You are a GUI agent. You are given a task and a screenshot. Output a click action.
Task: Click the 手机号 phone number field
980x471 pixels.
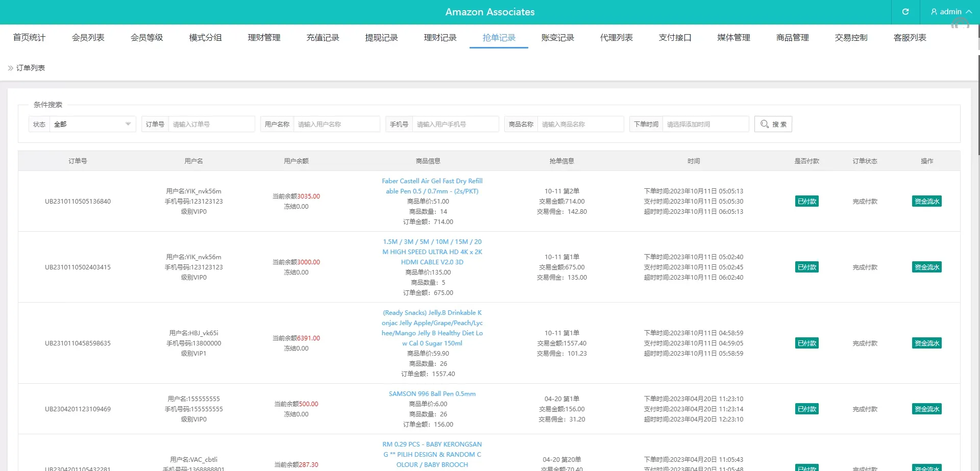coord(455,124)
